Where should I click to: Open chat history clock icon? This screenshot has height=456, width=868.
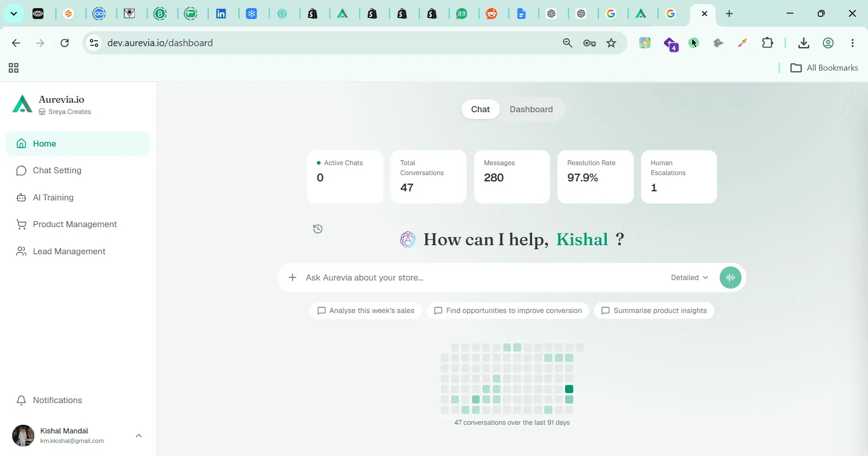[318, 229]
